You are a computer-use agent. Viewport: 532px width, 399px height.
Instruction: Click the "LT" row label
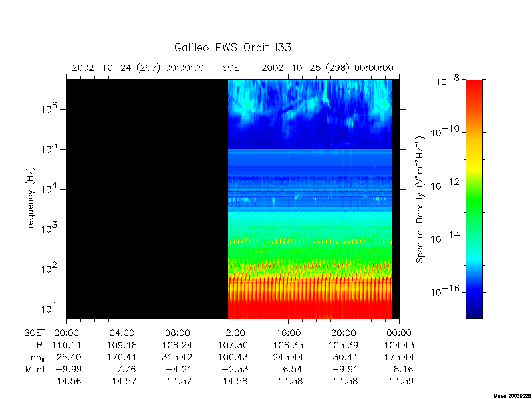tap(41, 381)
